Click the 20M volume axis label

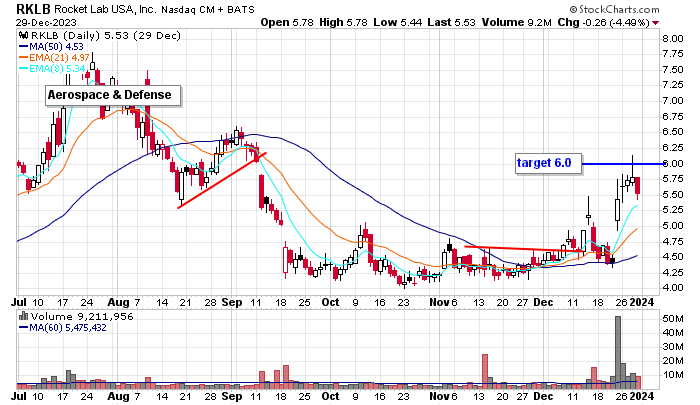click(x=673, y=361)
